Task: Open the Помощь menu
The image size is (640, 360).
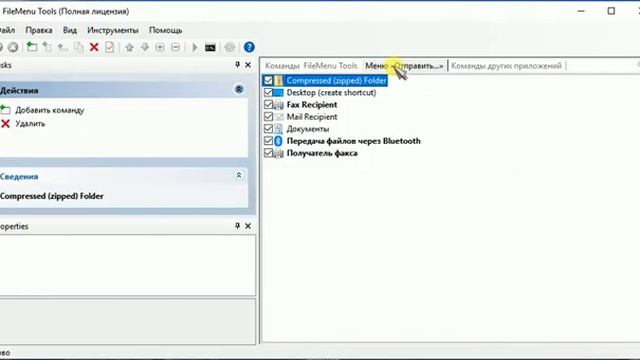Action: click(x=165, y=30)
